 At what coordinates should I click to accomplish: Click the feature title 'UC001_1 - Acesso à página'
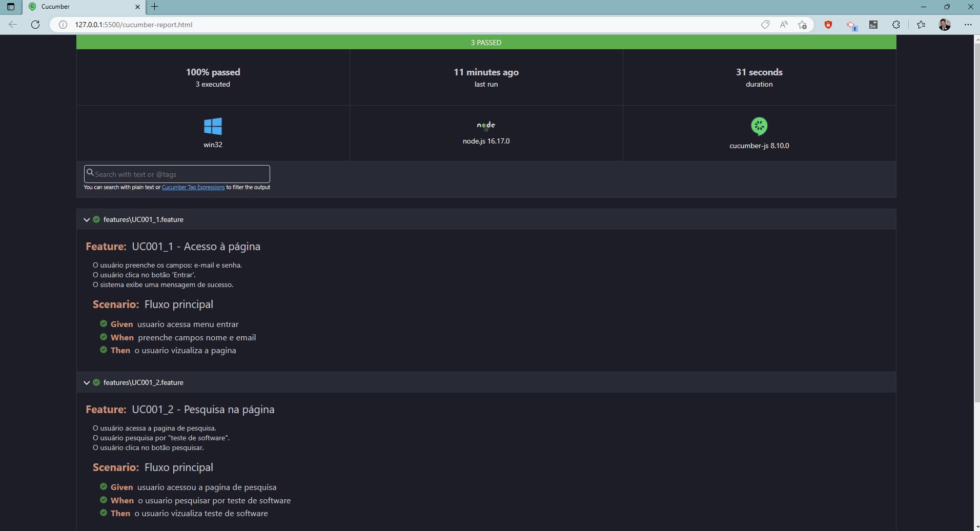pos(196,247)
